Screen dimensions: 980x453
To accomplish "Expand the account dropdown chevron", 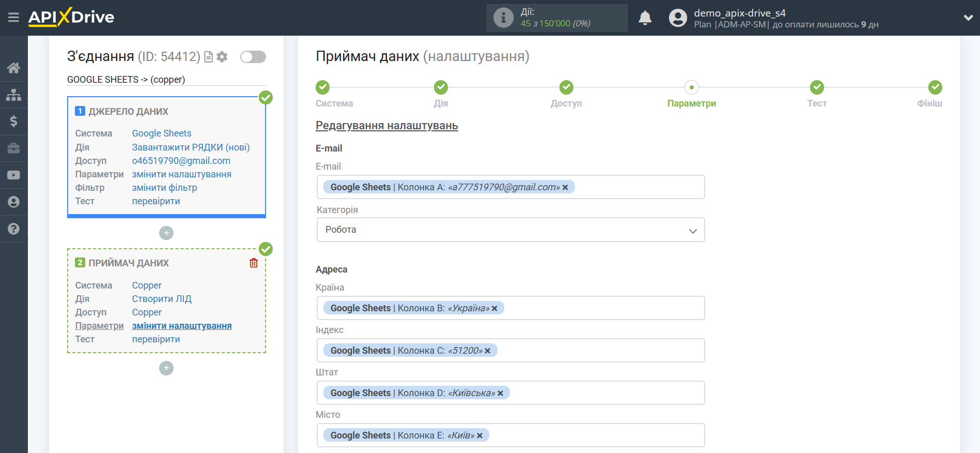I will (x=968, y=18).
